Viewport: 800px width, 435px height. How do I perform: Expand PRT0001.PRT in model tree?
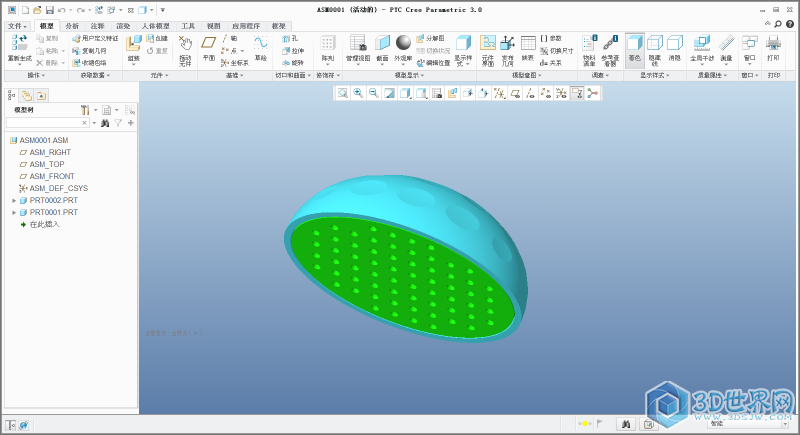(x=14, y=212)
